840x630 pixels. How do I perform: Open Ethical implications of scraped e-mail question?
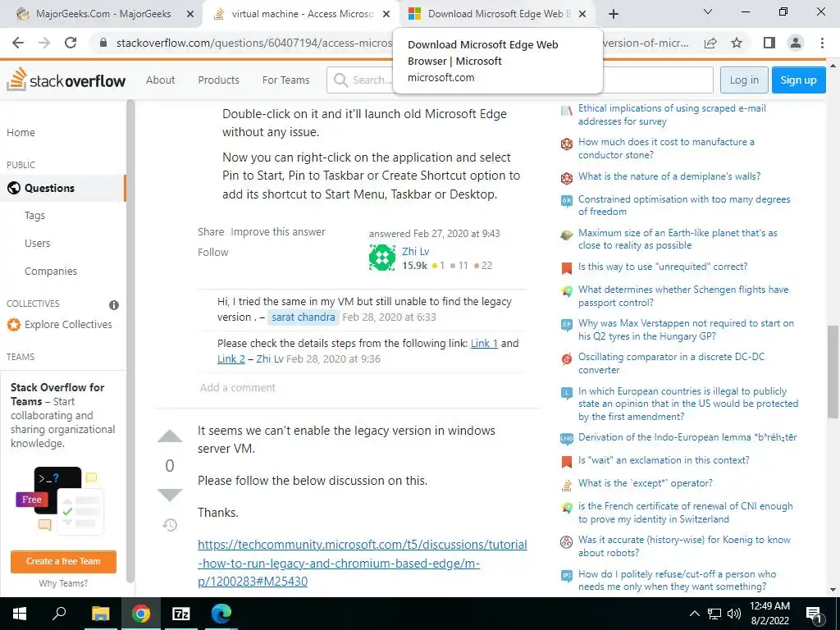coord(672,115)
